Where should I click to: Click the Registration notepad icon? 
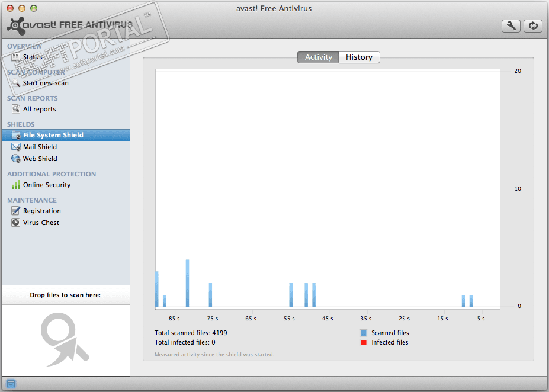tap(16, 211)
